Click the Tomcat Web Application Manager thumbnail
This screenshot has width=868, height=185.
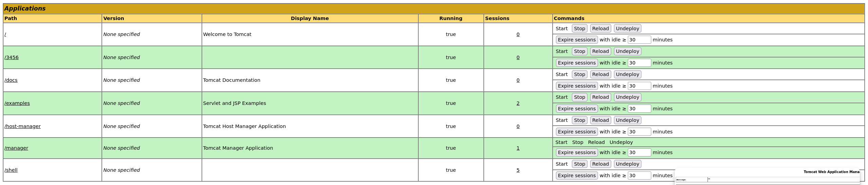[767, 176]
